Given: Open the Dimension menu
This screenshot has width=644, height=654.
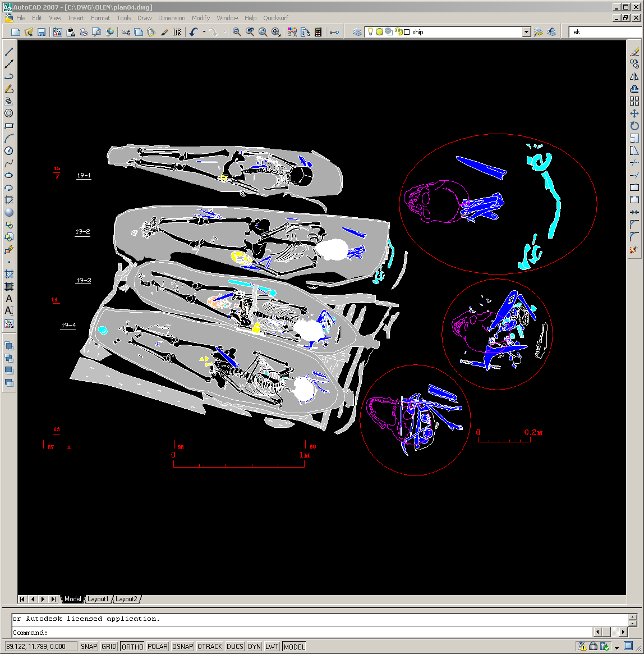Looking at the screenshot, I should click(171, 18).
